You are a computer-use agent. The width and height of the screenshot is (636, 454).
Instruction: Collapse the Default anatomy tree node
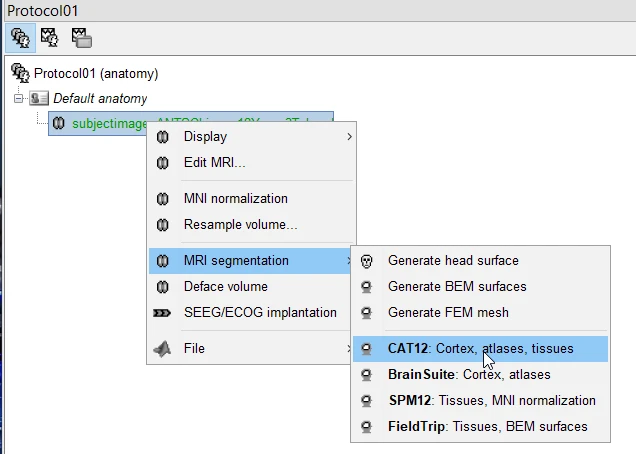(x=19, y=98)
